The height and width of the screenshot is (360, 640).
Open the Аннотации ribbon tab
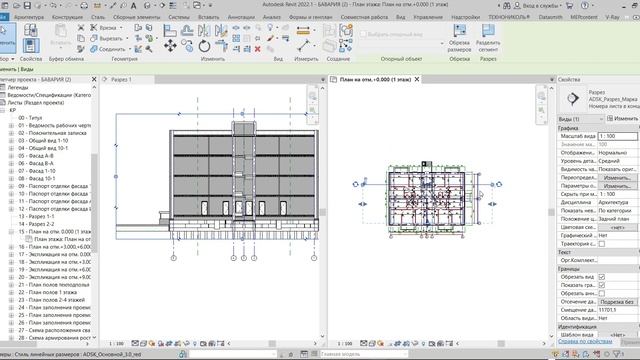[241, 17]
